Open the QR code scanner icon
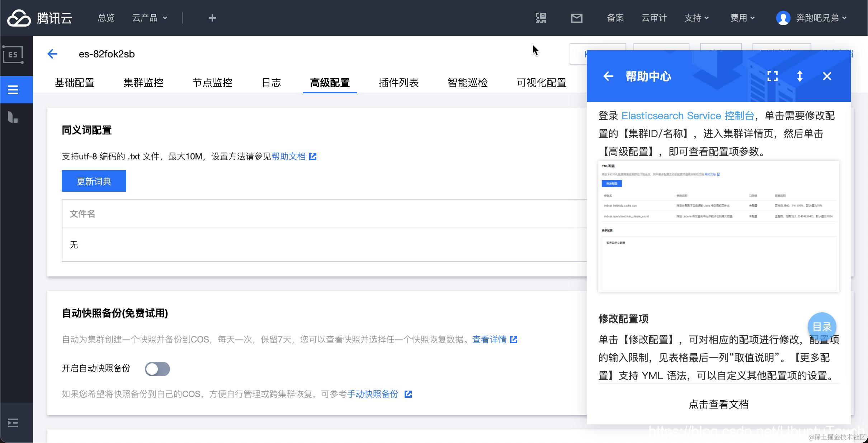 pos(541,18)
